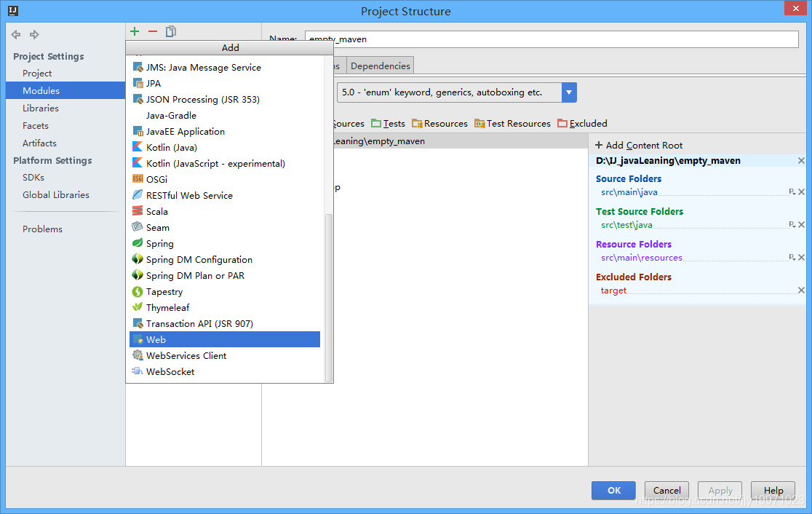This screenshot has width=812, height=514.
Task: Click the target excluded folder name
Action: [x=613, y=290]
